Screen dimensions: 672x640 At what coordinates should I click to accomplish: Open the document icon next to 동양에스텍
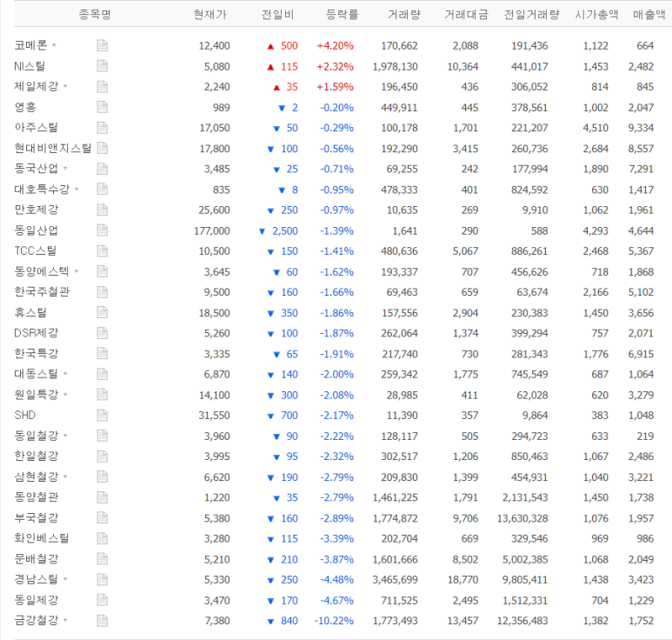pos(102,272)
